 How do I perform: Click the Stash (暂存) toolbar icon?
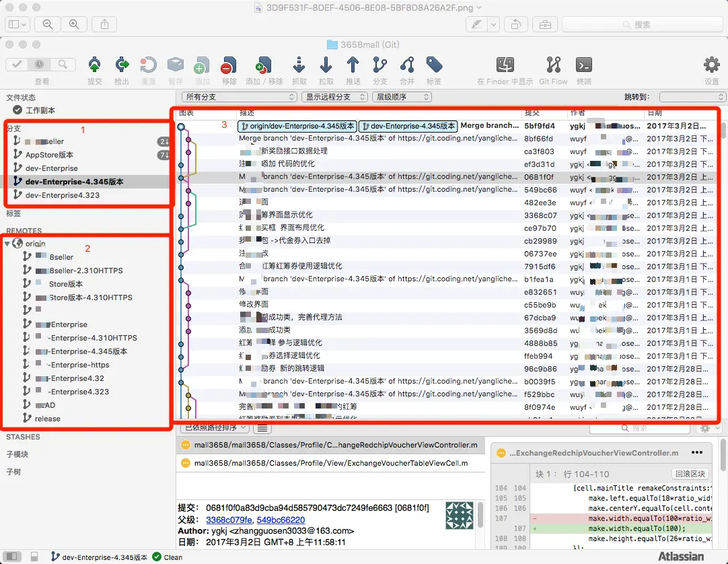[x=176, y=65]
